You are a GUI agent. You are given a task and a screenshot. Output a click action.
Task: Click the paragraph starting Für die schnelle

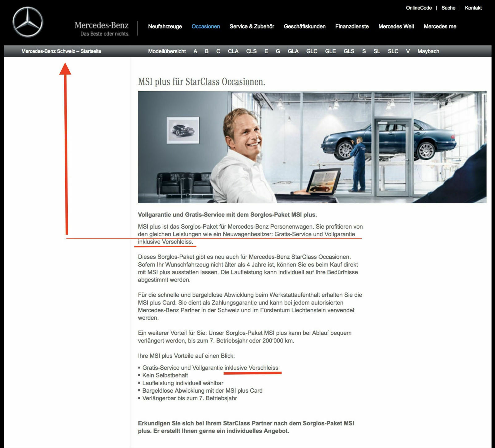coord(250,306)
